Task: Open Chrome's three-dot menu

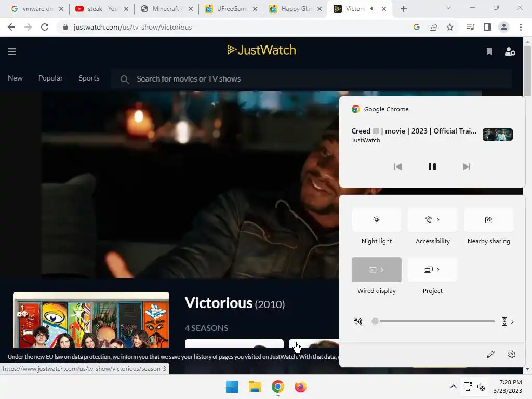Action: (x=521, y=27)
